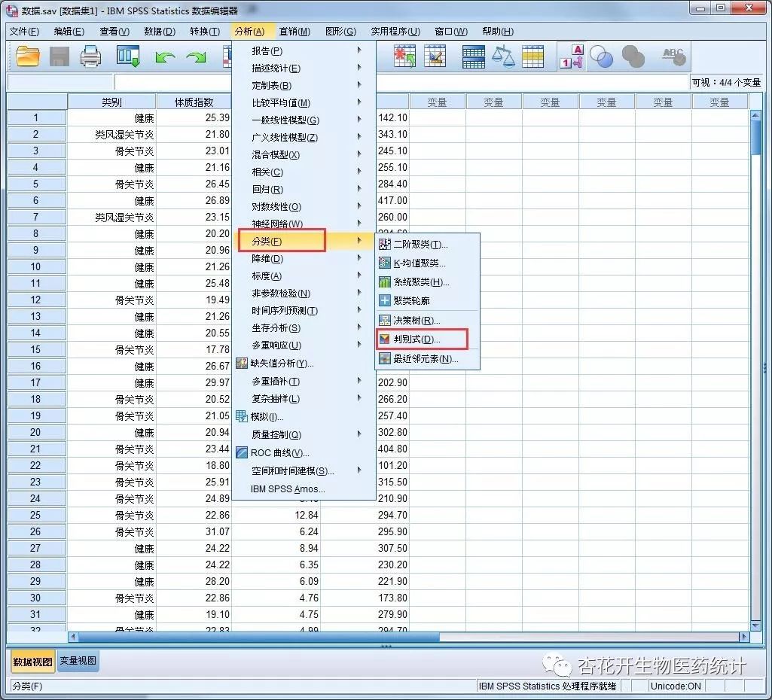Click Decision Tree icon in submenu

pyautogui.click(x=385, y=320)
